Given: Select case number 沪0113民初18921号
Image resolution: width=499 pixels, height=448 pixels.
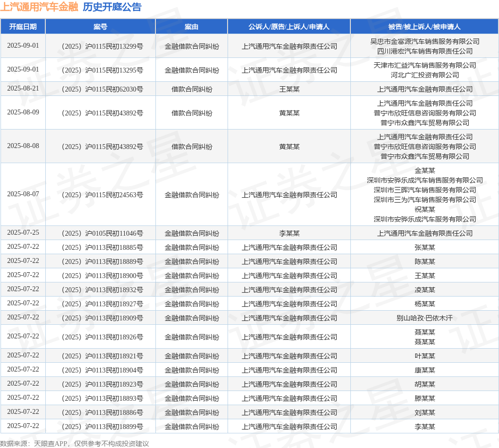Looking at the screenshot, I should tap(102, 356).
